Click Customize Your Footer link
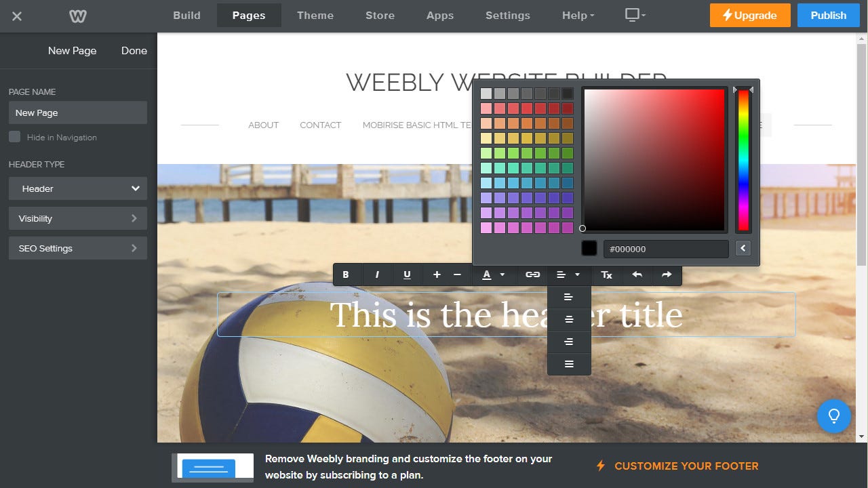Image resolution: width=868 pixels, height=488 pixels. [686, 466]
